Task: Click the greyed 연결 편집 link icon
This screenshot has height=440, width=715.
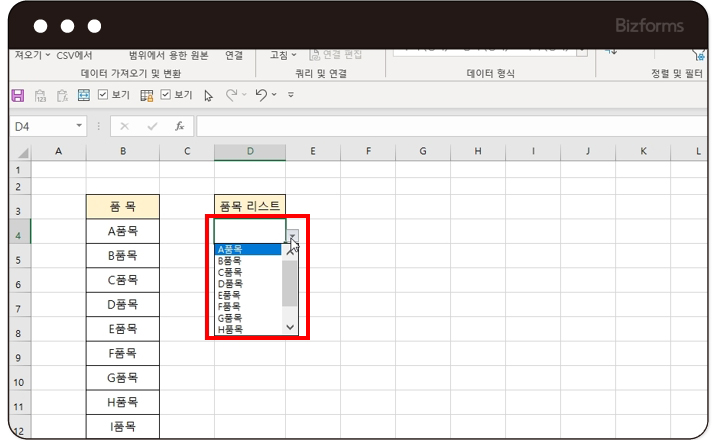Action: [314, 55]
